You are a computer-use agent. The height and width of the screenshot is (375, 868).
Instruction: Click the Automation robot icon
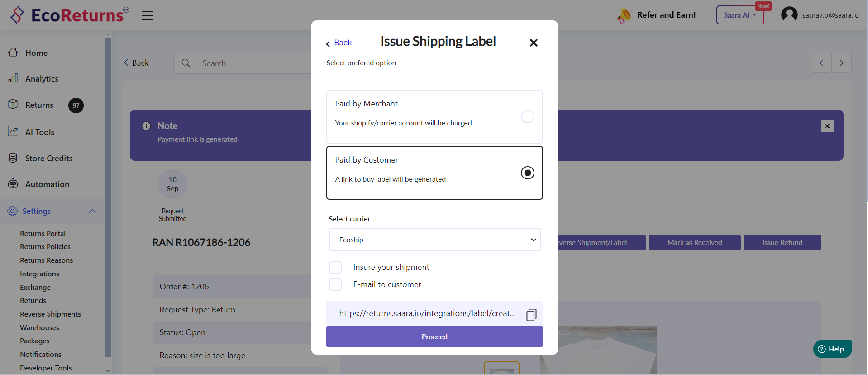point(13,184)
